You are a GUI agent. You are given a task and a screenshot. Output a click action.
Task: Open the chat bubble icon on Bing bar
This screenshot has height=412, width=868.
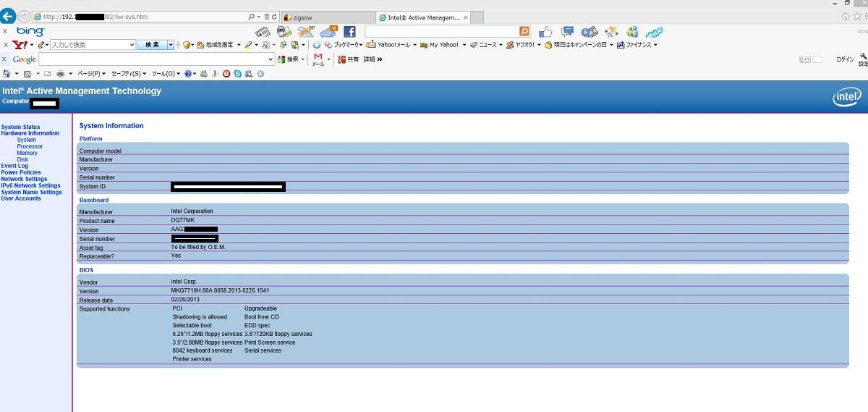(568, 31)
